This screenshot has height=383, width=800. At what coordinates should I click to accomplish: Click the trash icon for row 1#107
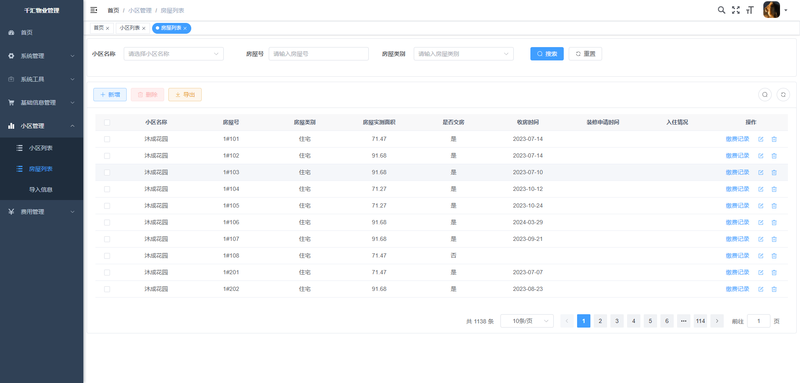coord(774,239)
